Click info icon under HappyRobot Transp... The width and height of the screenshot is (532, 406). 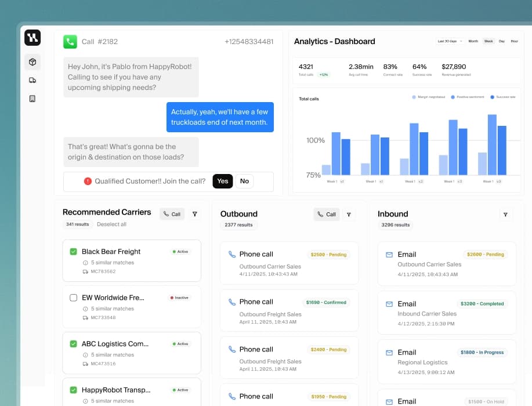point(85,401)
